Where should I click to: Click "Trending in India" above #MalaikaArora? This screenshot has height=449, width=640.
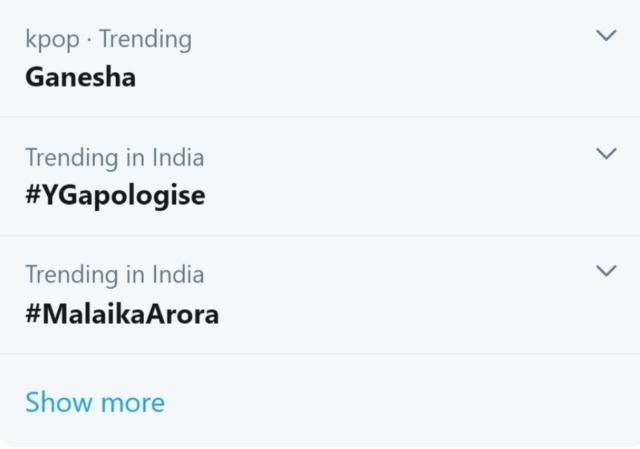tap(114, 274)
